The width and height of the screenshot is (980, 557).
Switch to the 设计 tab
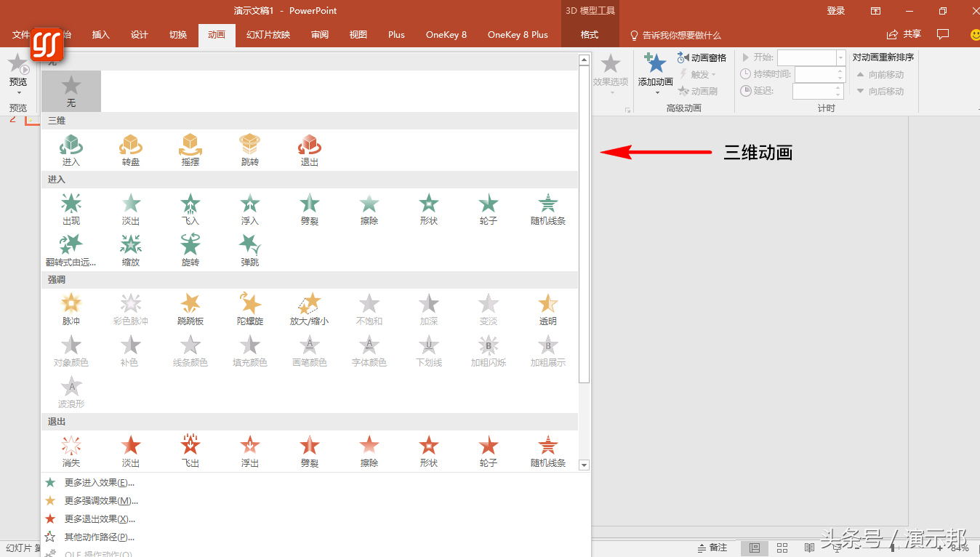(140, 35)
